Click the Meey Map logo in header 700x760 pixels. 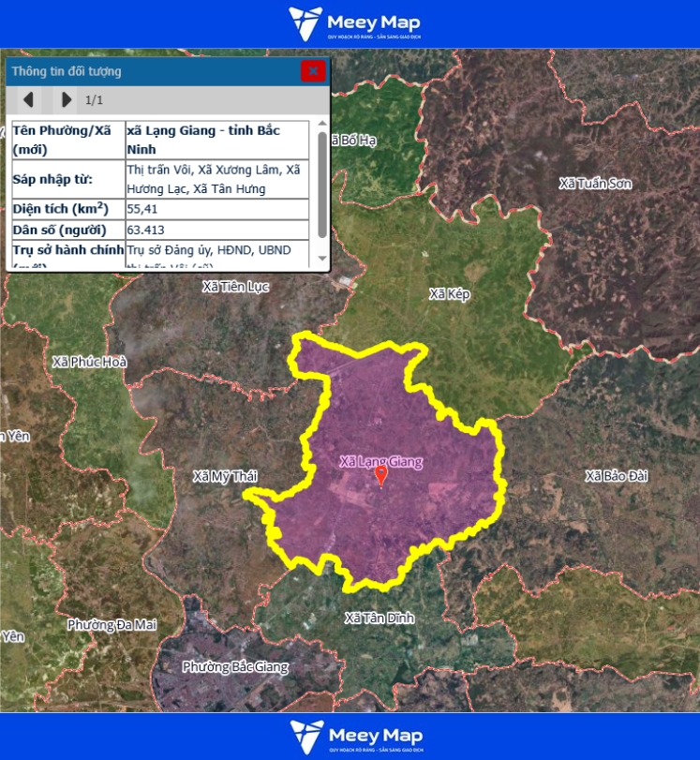click(x=354, y=23)
